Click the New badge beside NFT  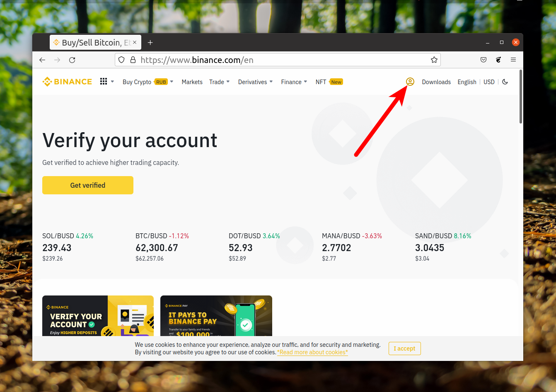point(336,82)
